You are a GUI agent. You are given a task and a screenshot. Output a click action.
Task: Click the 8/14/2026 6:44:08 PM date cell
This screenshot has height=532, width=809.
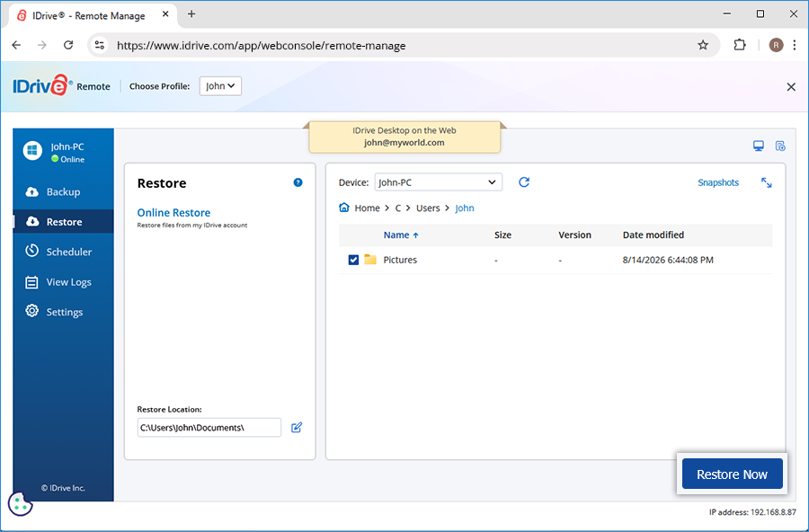[668, 260]
